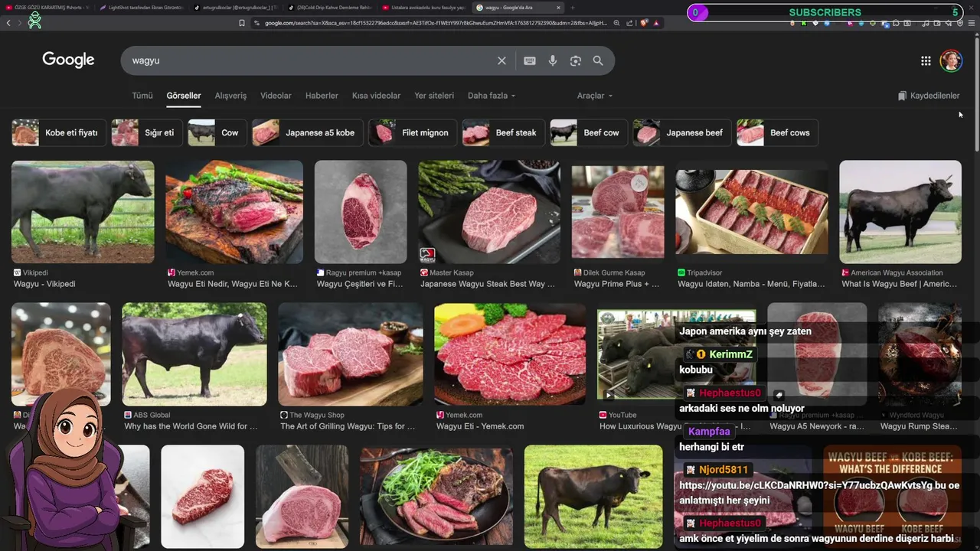Click the Brave shields lion icon
980x551 pixels.
pyautogui.click(x=644, y=23)
